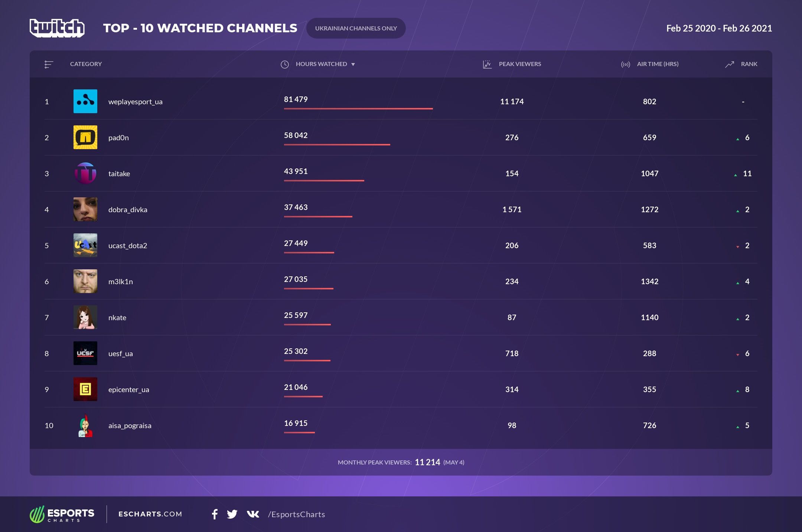Click the 16 915 hours watched value
Image resolution: width=802 pixels, height=532 pixels.
click(x=296, y=423)
